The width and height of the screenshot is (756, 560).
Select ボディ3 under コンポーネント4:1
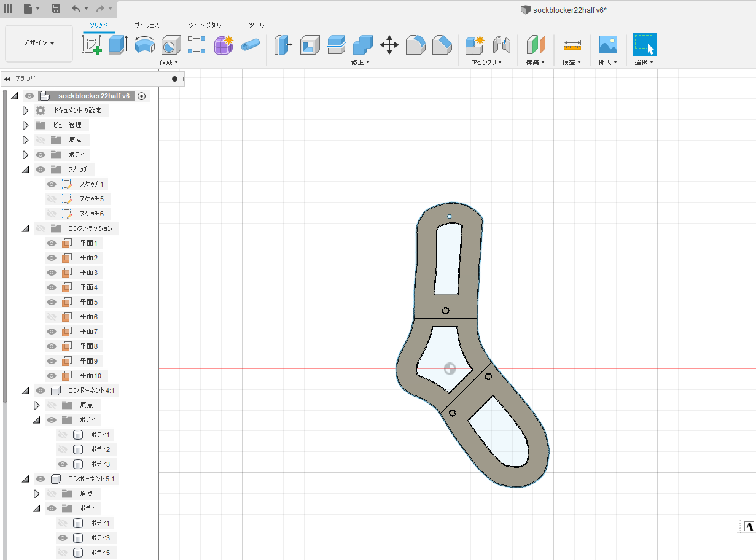(x=99, y=464)
